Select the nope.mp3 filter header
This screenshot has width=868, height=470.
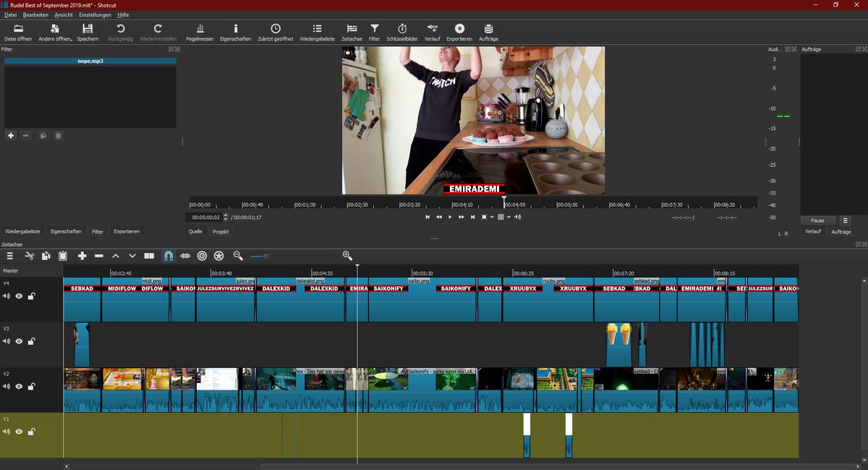[90, 61]
